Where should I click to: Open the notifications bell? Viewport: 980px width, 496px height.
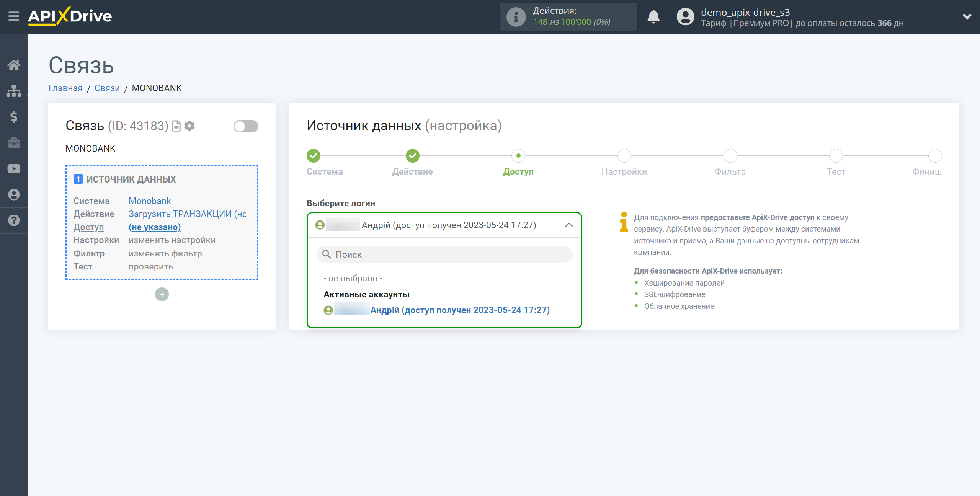(653, 17)
